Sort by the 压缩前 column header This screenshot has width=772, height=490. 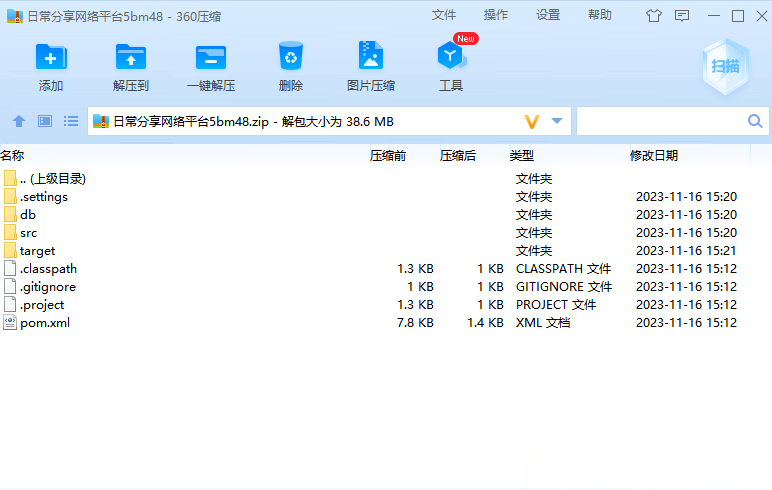coord(388,156)
